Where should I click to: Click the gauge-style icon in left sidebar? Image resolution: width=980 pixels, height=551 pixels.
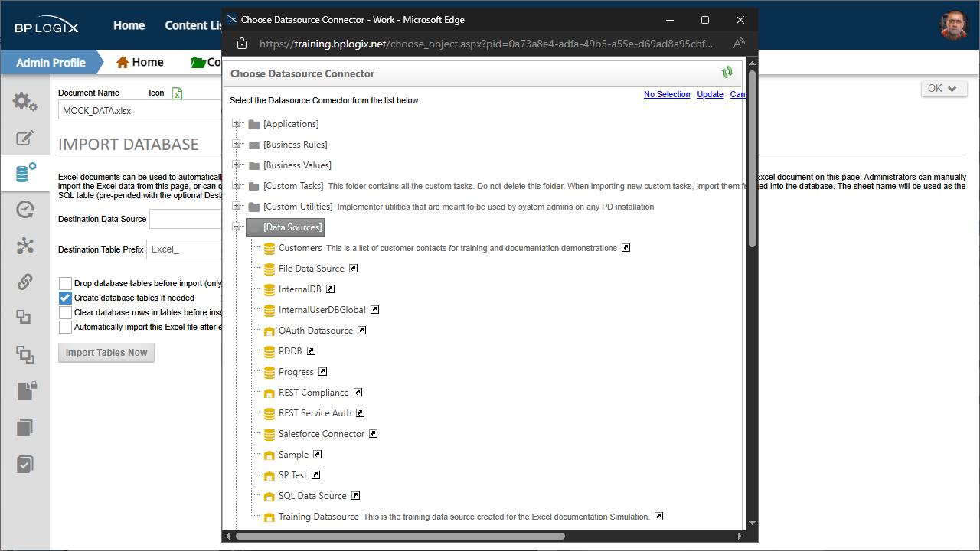click(x=24, y=210)
